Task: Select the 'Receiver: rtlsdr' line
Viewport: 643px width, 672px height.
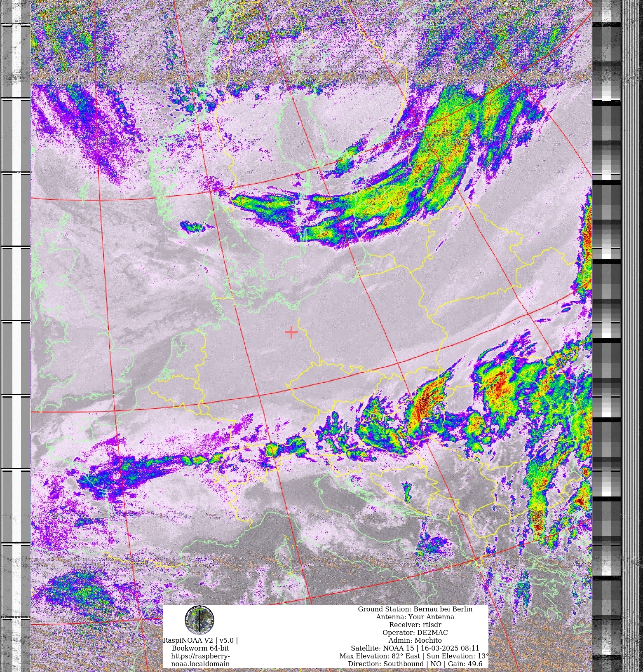Action: click(415, 625)
